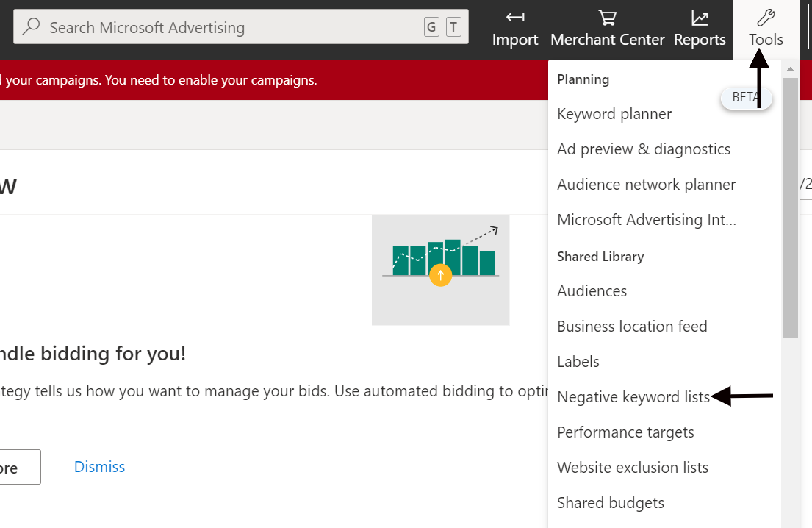Select Ad preview & diagnostics

[x=644, y=149]
